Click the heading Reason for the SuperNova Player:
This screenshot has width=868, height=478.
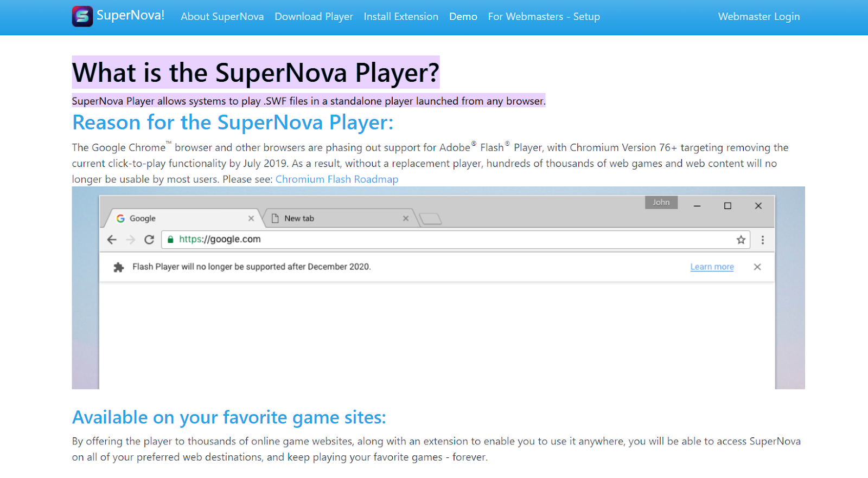point(233,122)
